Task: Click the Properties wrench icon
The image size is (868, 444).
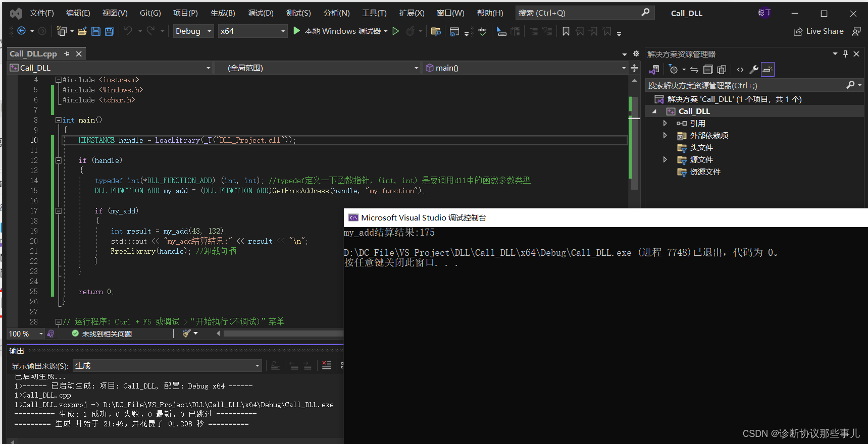Action: pos(754,70)
